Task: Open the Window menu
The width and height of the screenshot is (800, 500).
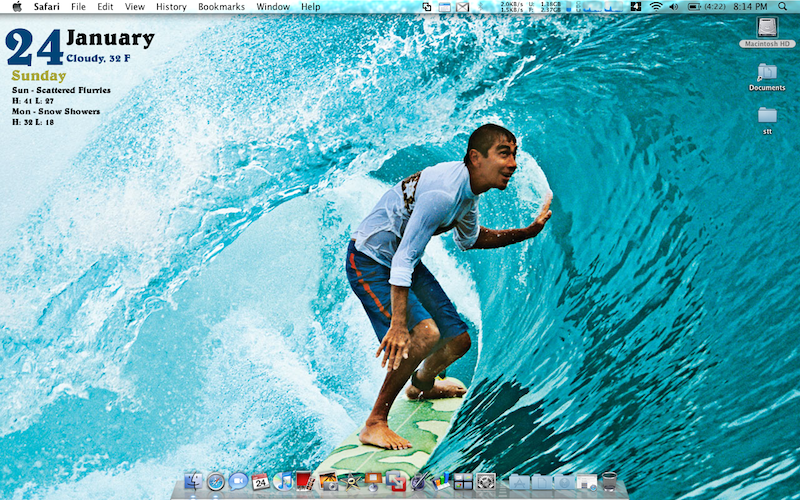Action: tap(273, 7)
